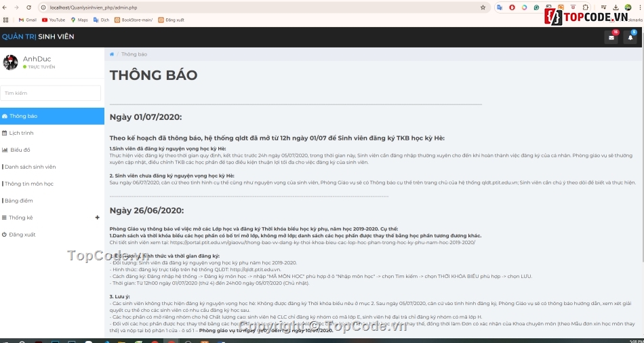Click the Thông báo breadcrumb text
Viewport: 644px width, 343px height.
pyautogui.click(x=134, y=54)
